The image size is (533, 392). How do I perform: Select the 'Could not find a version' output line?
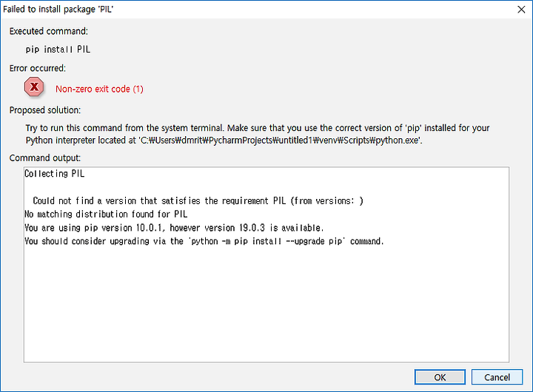[x=198, y=200]
